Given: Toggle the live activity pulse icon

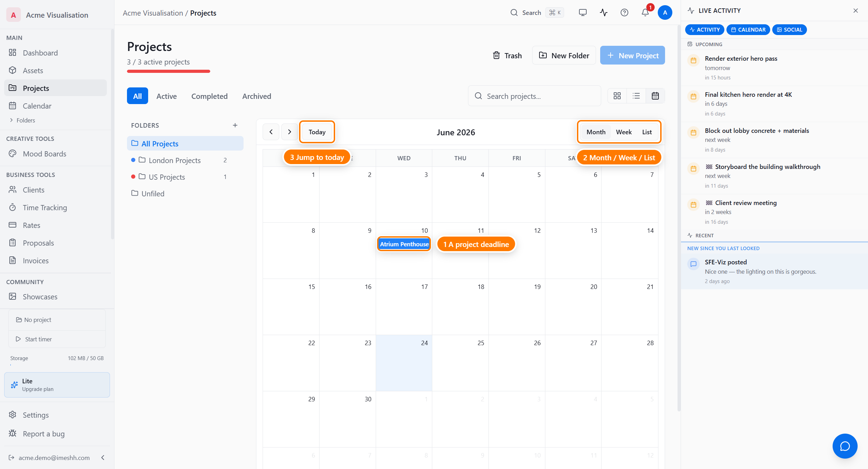Looking at the screenshot, I should [604, 13].
